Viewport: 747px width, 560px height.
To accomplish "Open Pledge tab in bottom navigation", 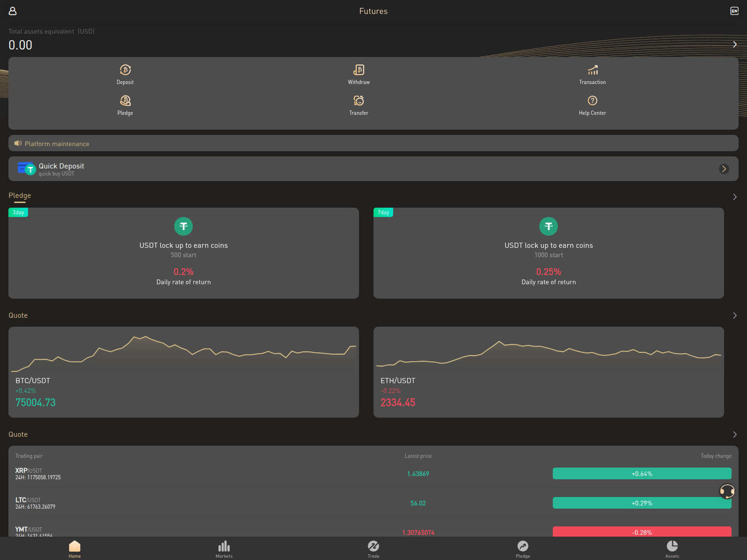I will pyautogui.click(x=522, y=549).
